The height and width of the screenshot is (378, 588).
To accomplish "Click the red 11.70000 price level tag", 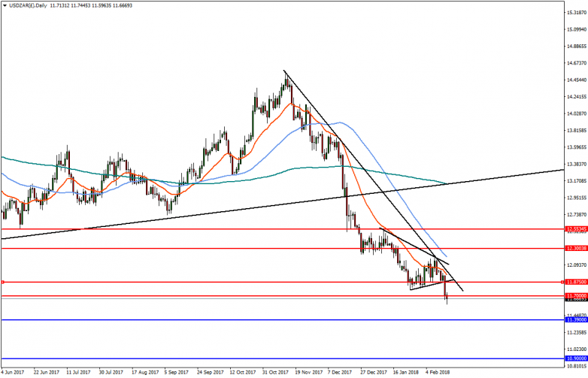I will (576, 295).
